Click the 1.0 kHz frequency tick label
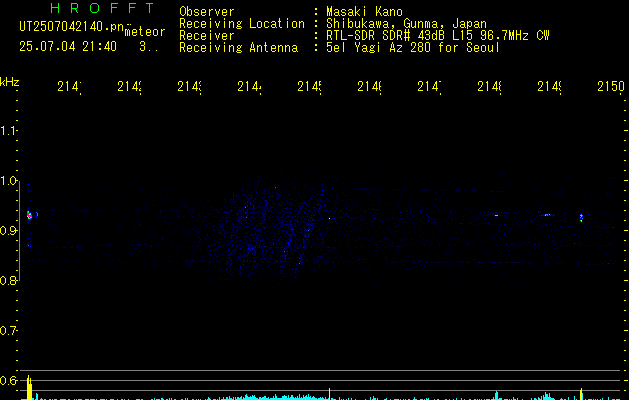Image resolution: width=629 pixels, height=400 pixels. tap(8, 181)
